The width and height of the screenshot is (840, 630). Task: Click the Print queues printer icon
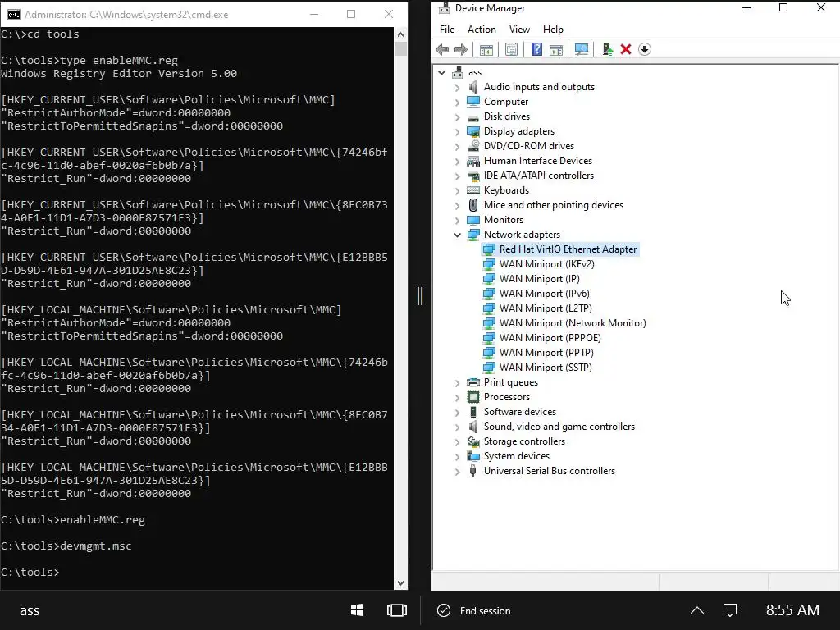473,382
